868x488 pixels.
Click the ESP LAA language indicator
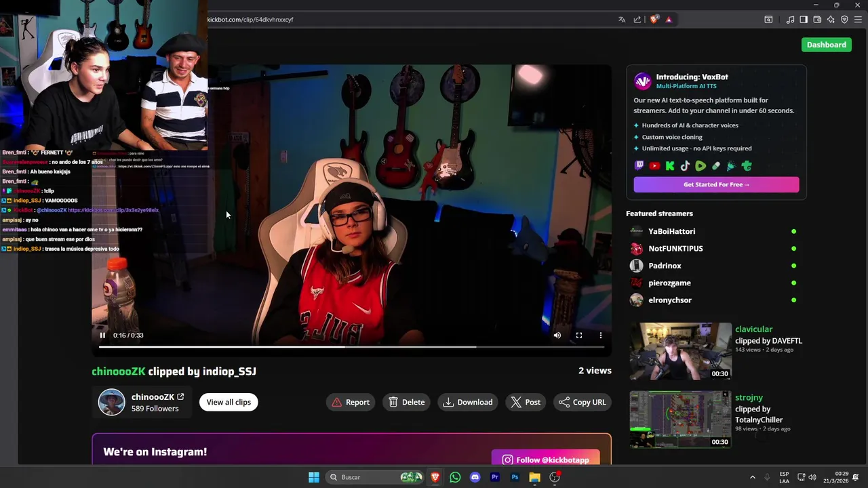[x=784, y=477]
